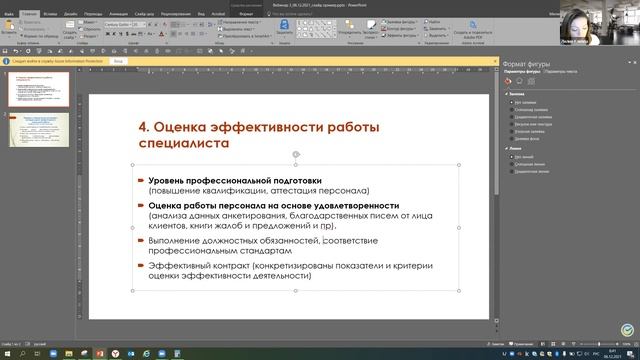This screenshot has height=360, width=640.
Task: Click the Redo icon
Action: coord(28,51)
